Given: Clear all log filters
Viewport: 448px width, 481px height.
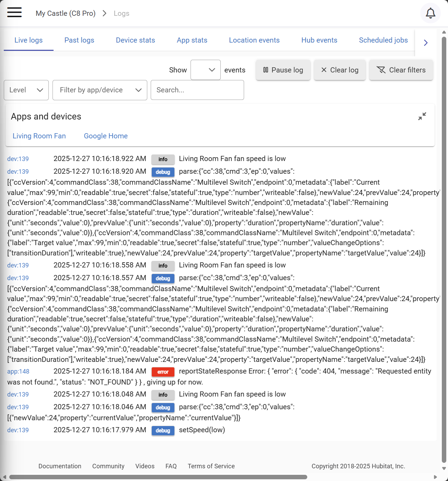Looking at the screenshot, I should (x=401, y=70).
